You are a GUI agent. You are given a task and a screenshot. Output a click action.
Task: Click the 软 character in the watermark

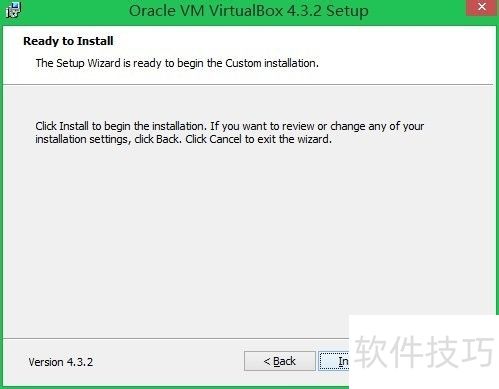370,351
